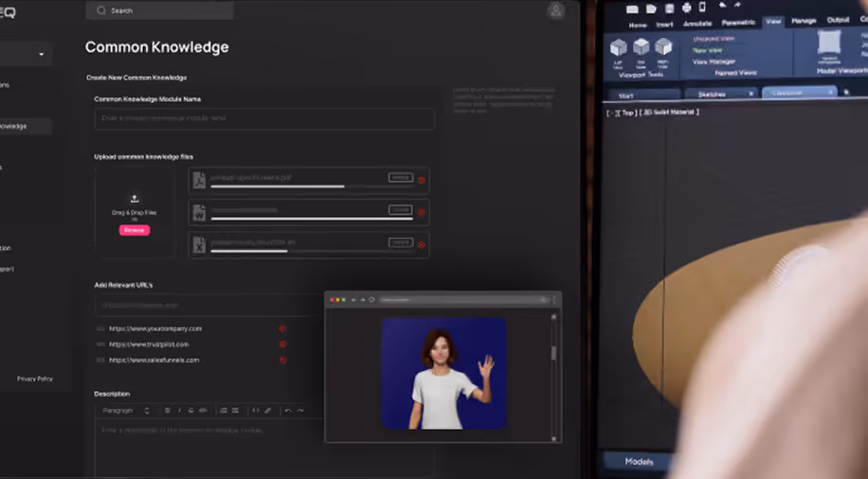This screenshot has width=868, height=479.
Task: Toggle bold in Description editor
Action: (x=167, y=411)
